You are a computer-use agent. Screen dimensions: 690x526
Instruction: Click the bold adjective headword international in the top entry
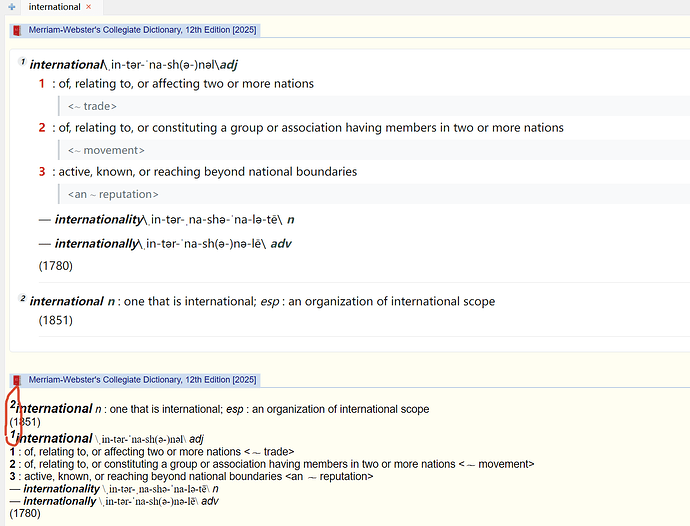(x=66, y=65)
